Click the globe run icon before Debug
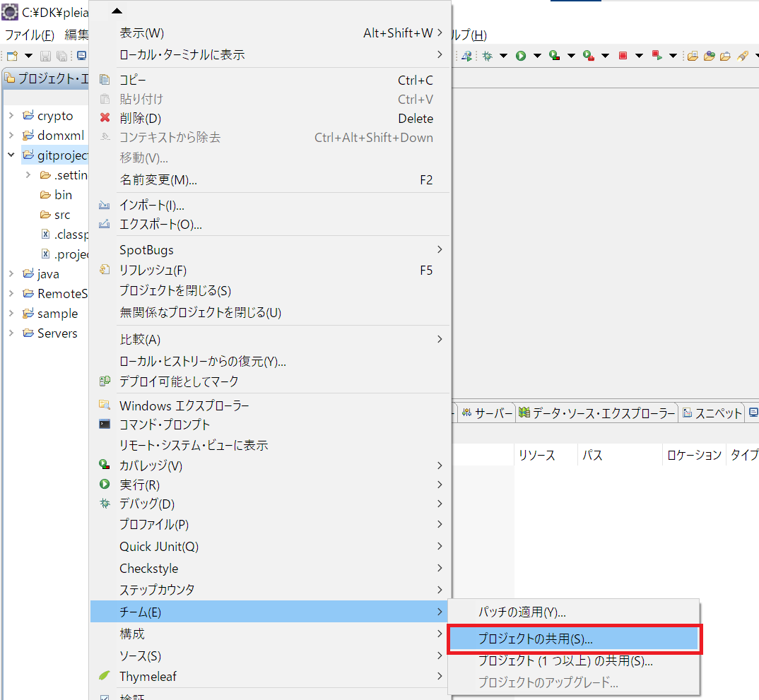Viewport: 759px width, 700px height. click(x=466, y=56)
